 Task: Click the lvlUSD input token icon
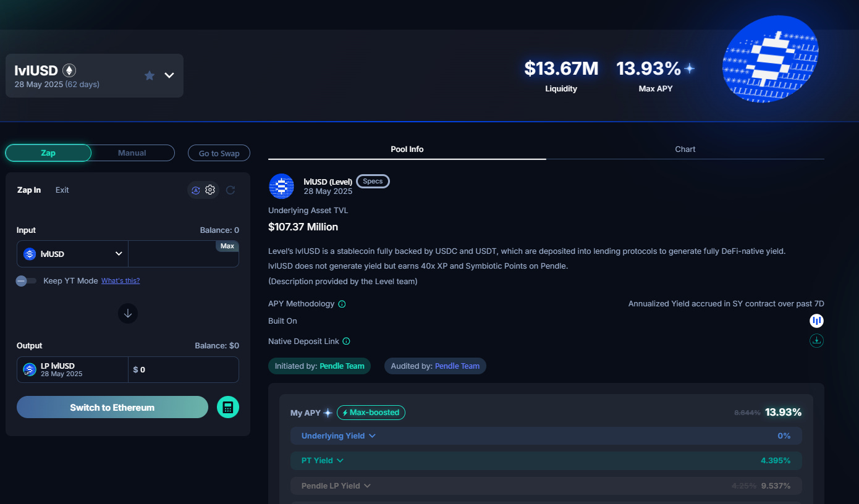pyautogui.click(x=30, y=254)
